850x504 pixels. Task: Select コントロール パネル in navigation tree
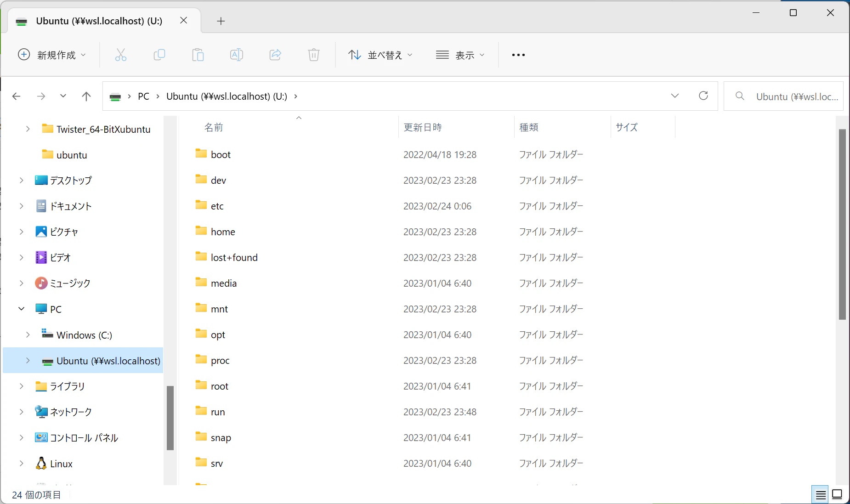click(84, 438)
